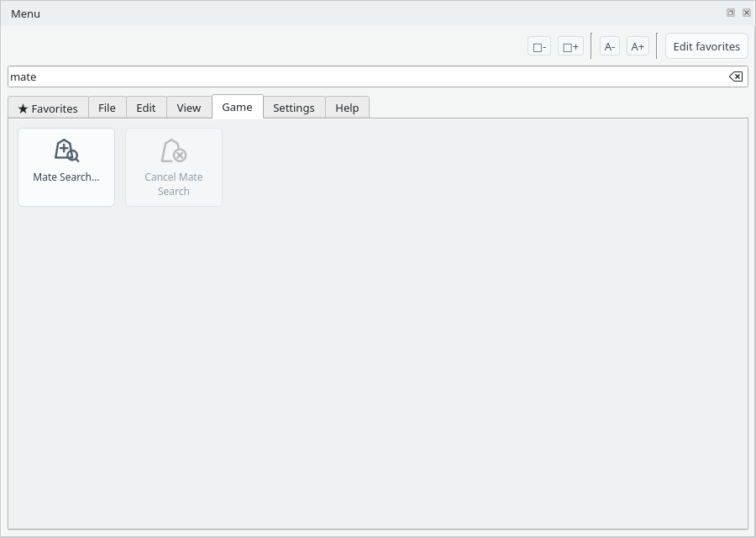Open the File tab
This screenshot has width=756, height=538.
[107, 108]
